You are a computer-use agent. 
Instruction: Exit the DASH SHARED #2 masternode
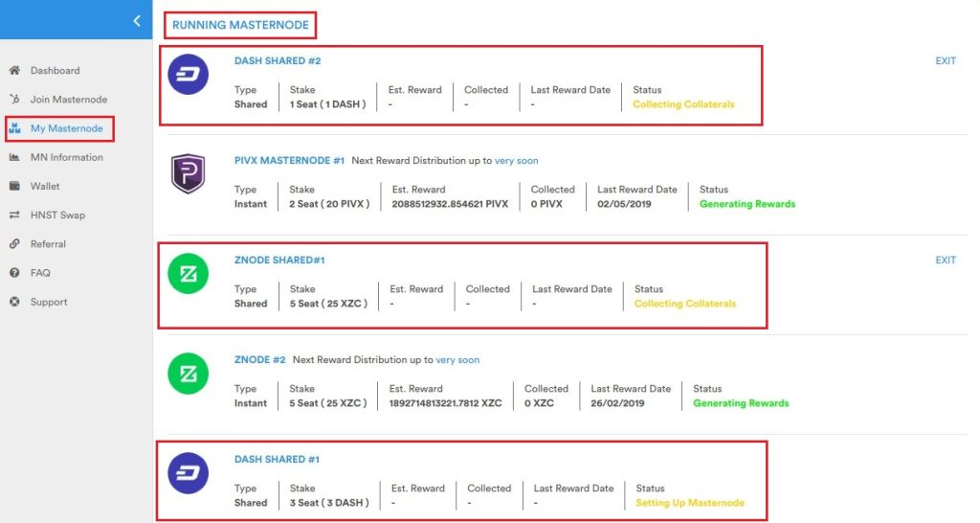(x=946, y=61)
